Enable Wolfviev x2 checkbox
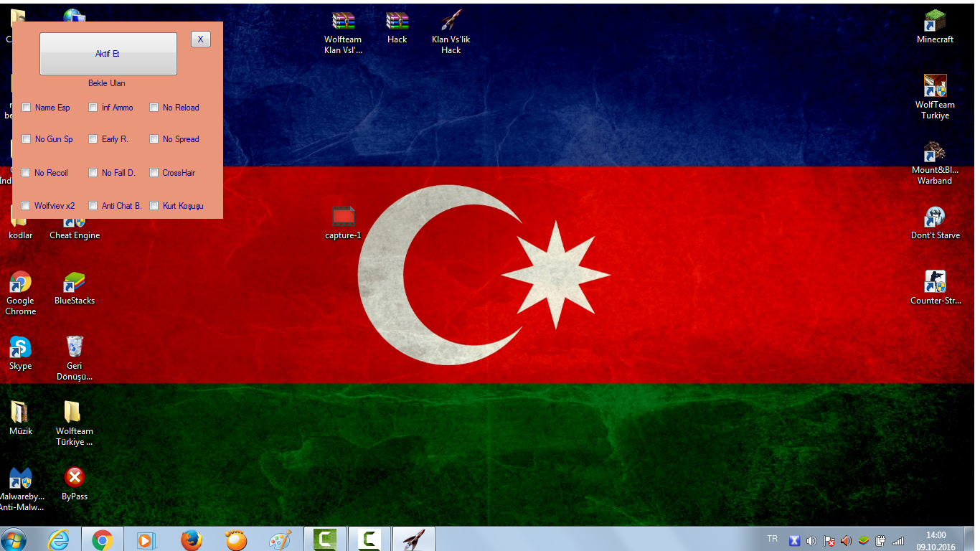Screen dimensions: 980x551 pyautogui.click(x=27, y=206)
